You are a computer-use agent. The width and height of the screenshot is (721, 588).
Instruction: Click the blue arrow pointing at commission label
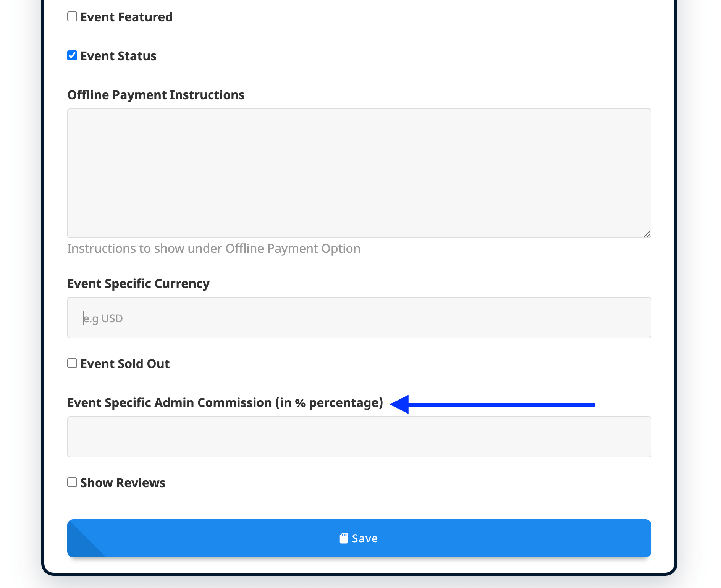coord(492,404)
